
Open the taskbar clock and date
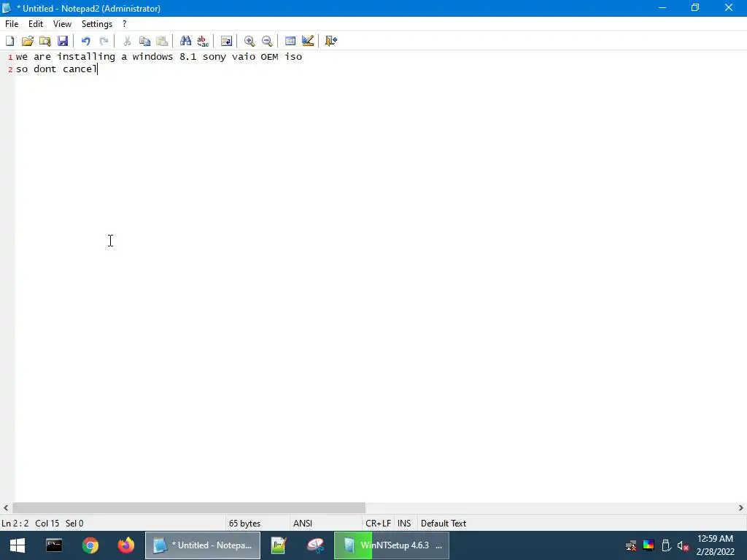(715, 545)
